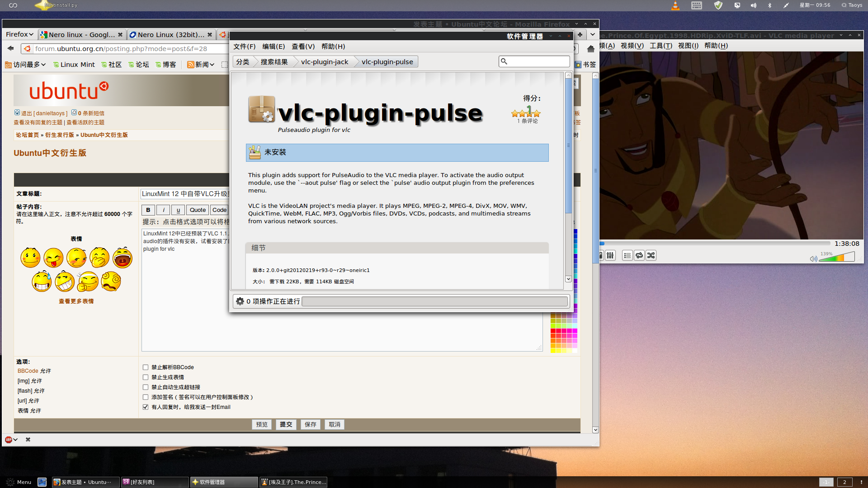
Task: Check 禁止生成表情 option
Action: click(146, 377)
